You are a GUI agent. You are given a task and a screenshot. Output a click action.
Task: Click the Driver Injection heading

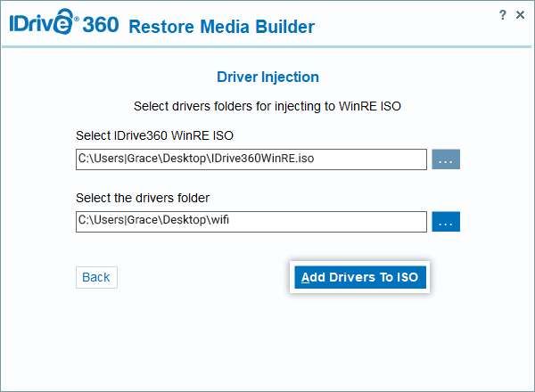(267, 78)
